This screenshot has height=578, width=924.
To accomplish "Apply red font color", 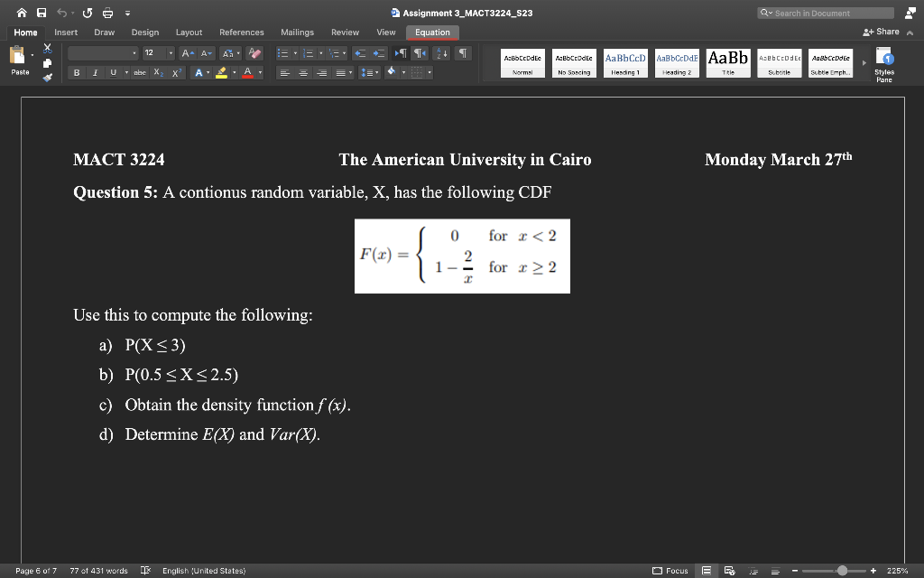I will pyautogui.click(x=247, y=72).
